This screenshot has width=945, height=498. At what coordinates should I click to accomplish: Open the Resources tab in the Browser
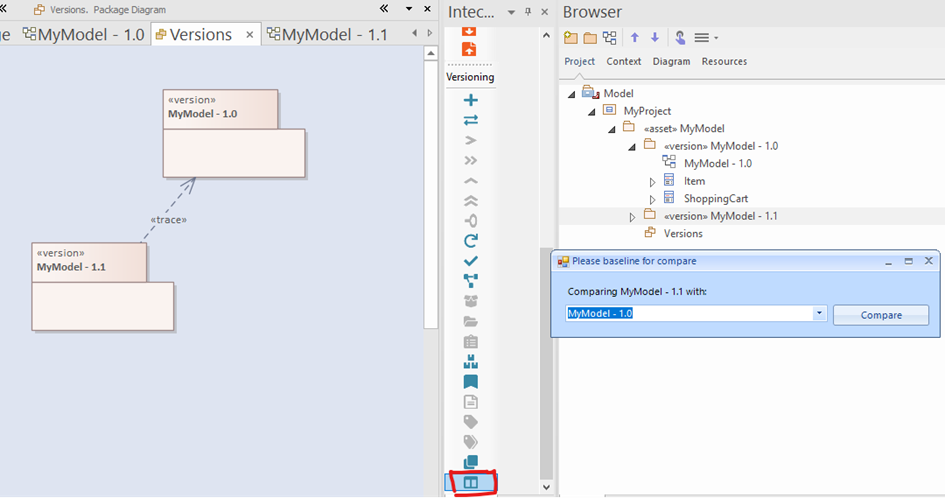(724, 61)
